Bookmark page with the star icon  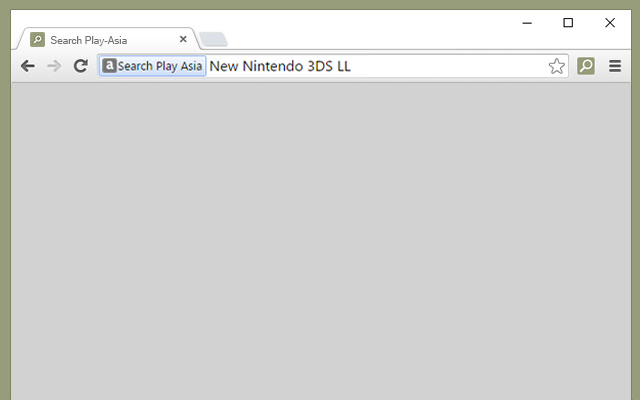click(x=557, y=66)
